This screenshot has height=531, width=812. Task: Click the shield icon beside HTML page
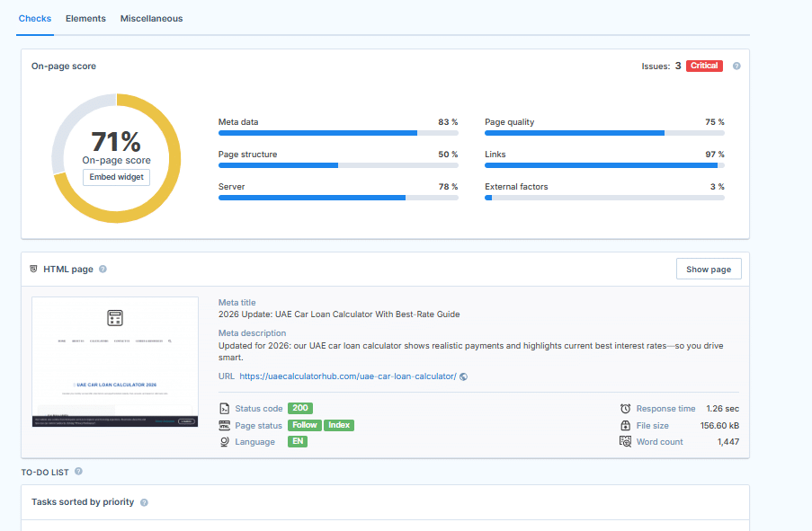point(33,269)
